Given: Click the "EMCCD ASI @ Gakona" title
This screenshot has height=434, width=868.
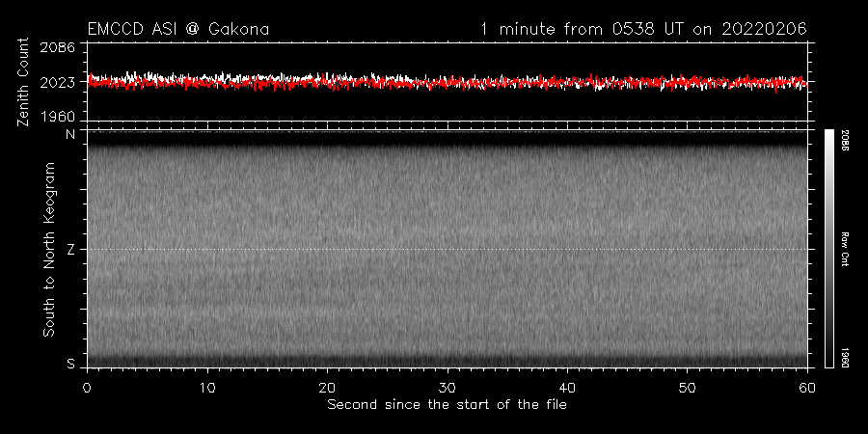Looking at the screenshot, I should pos(177,29).
